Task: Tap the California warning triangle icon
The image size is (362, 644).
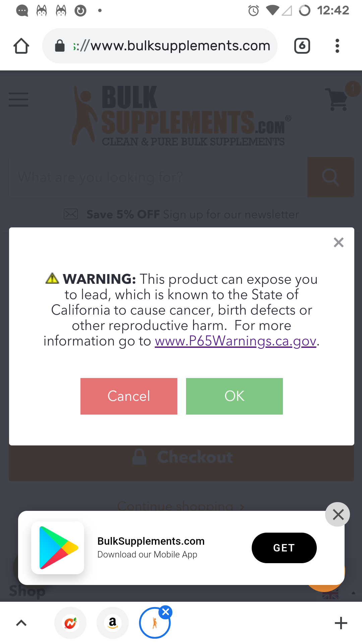Action: [52, 278]
